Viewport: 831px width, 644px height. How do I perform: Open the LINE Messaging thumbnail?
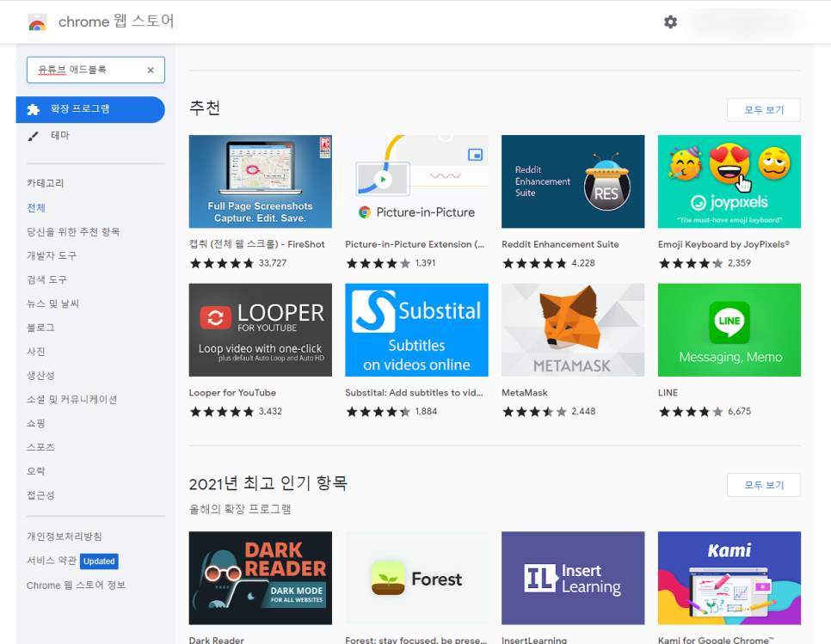coord(729,330)
